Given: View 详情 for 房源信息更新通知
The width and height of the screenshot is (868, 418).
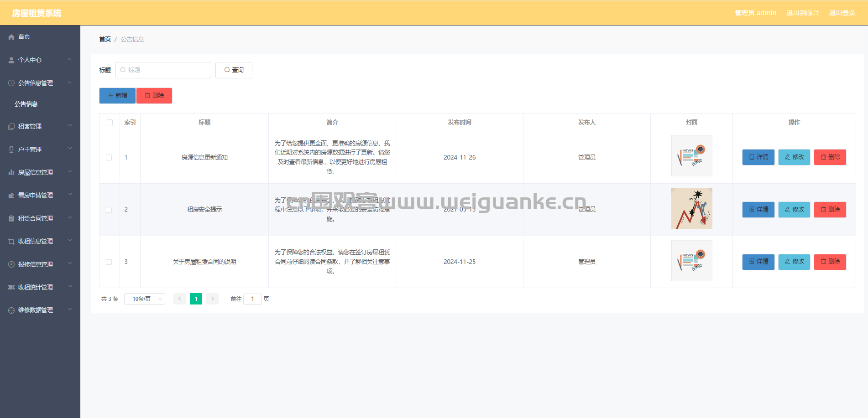Looking at the screenshot, I should [758, 157].
